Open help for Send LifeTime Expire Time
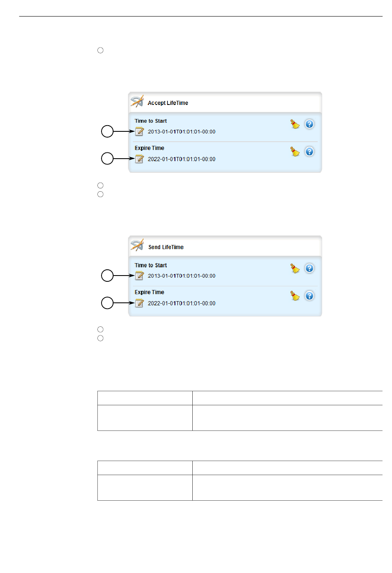392x573 pixels. pos(309,295)
